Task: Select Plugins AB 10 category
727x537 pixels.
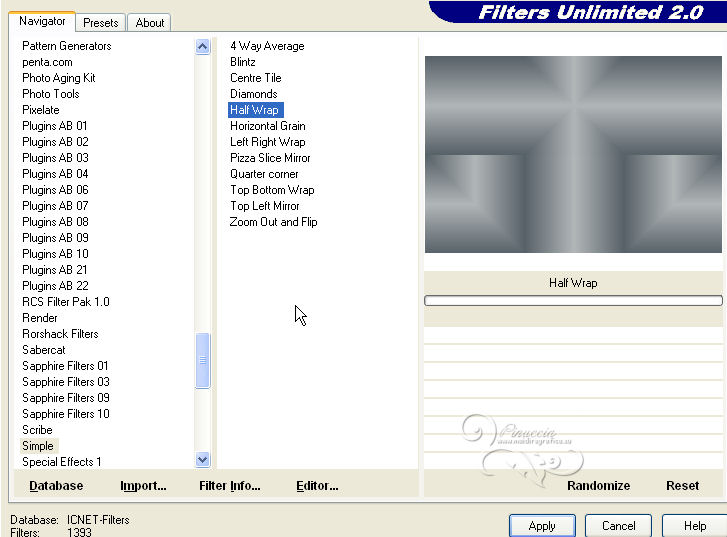Action: [55, 254]
